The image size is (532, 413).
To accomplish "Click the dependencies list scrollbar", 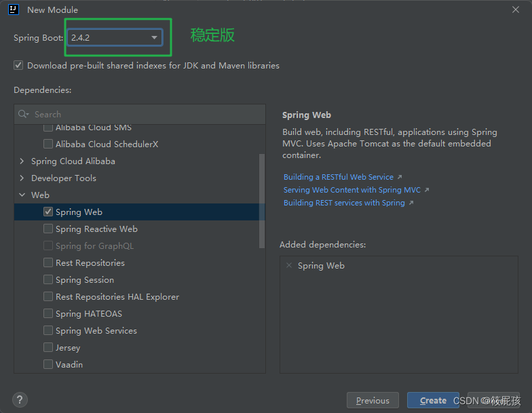I will tap(262, 201).
